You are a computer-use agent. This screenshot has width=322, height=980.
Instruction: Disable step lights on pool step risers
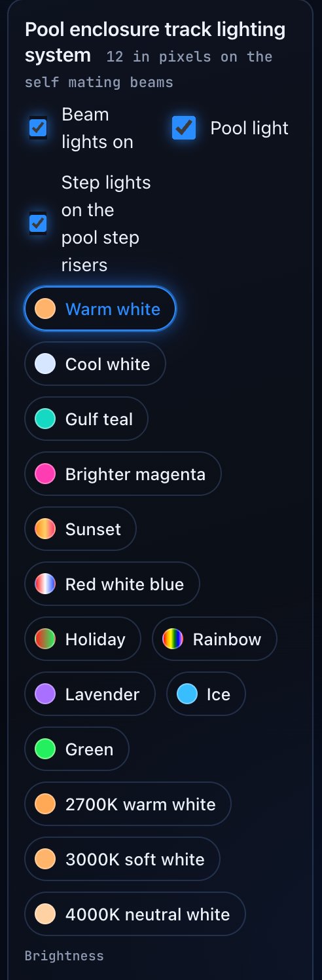38,223
